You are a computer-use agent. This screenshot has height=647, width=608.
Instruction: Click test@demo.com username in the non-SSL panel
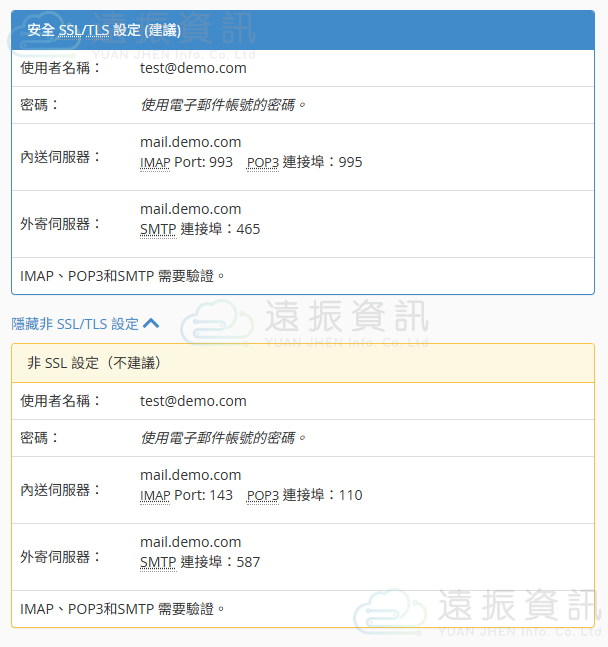click(x=193, y=401)
